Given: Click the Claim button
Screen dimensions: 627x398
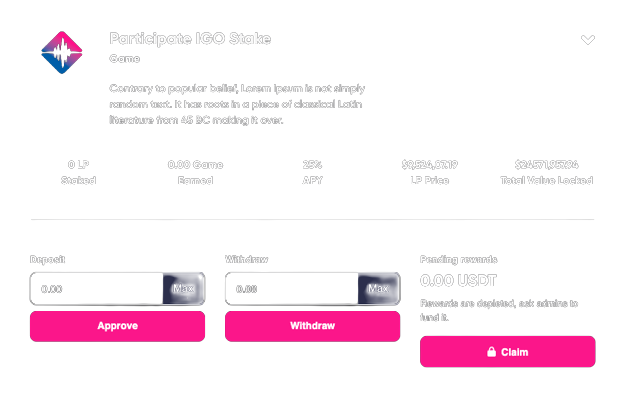Looking at the screenshot, I should [507, 352].
